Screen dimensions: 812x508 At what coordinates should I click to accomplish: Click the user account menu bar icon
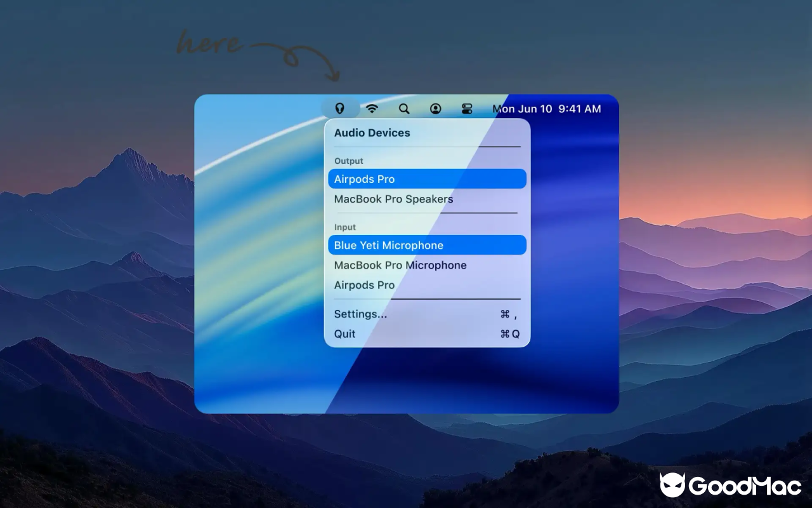[x=435, y=109]
